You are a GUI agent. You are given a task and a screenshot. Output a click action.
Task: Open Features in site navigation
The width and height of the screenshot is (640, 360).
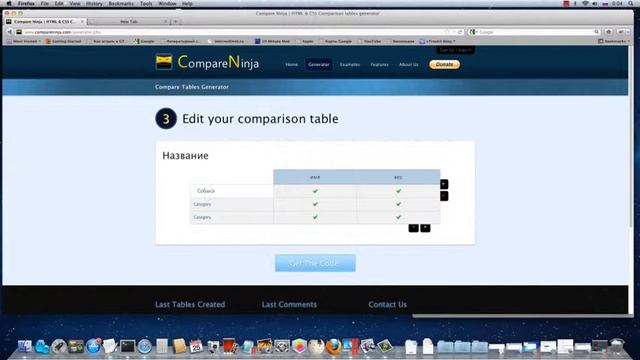point(380,64)
